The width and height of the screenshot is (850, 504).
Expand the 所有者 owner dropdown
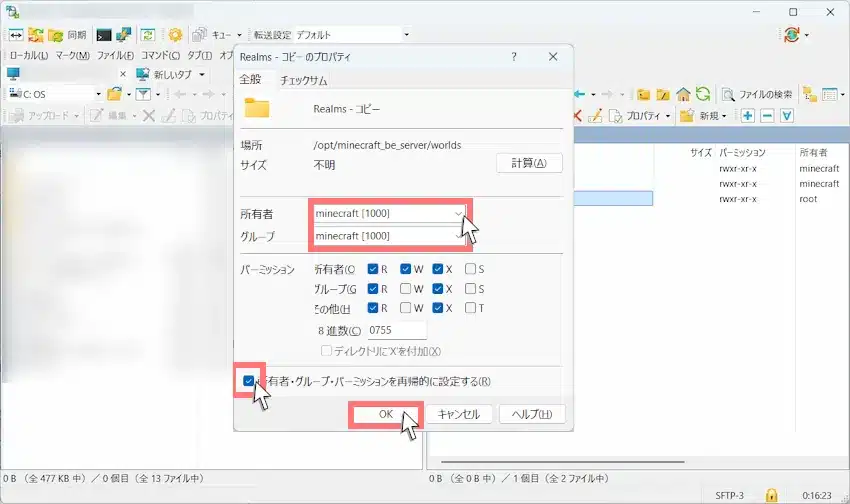459,213
